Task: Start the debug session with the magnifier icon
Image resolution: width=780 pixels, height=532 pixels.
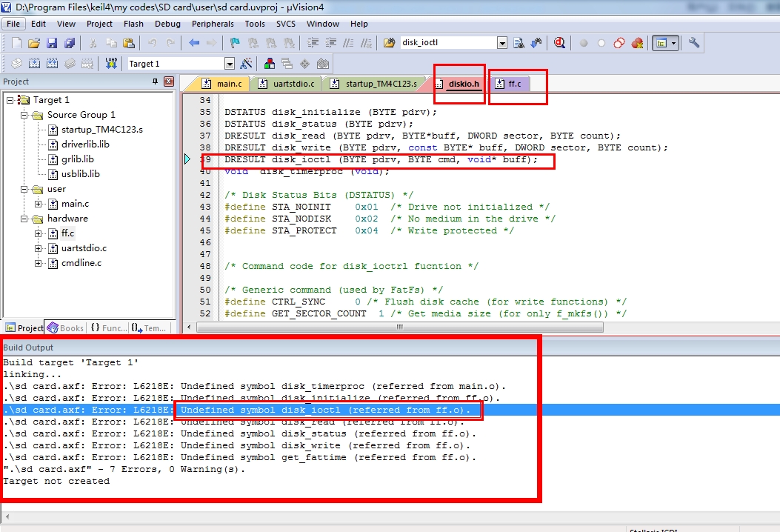Action: [x=559, y=43]
